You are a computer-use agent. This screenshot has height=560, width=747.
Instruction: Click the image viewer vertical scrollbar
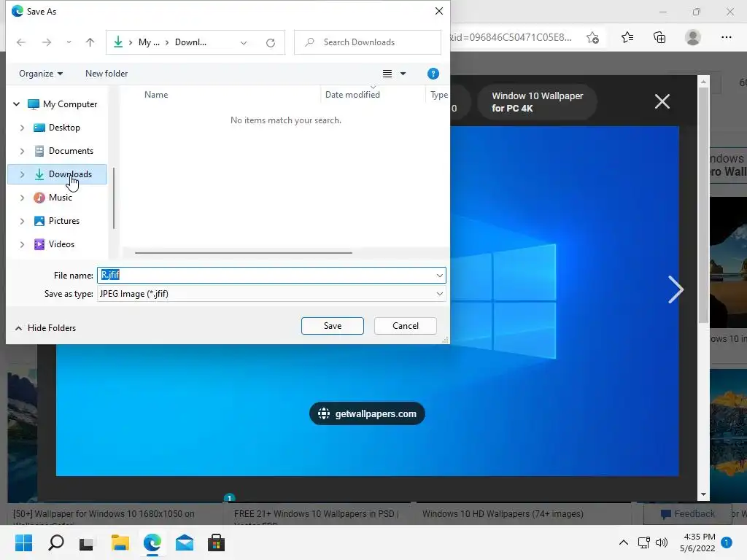(703, 205)
